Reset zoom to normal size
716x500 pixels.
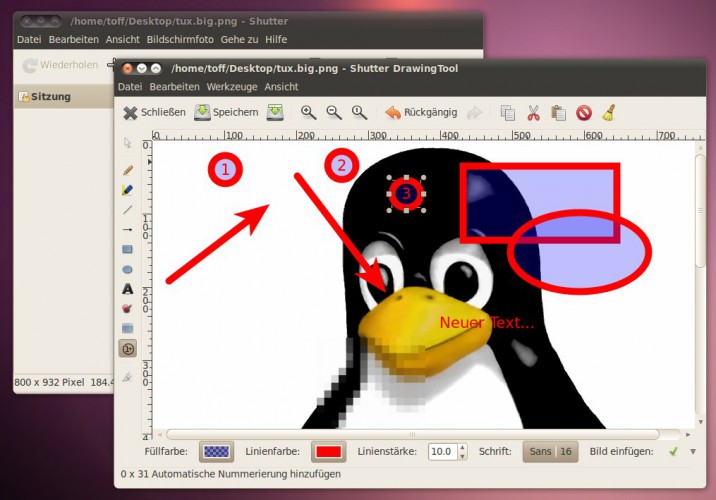(x=359, y=112)
